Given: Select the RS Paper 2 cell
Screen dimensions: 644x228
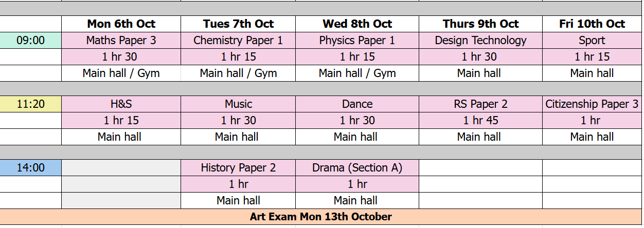Looking at the screenshot, I should pos(480,104).
